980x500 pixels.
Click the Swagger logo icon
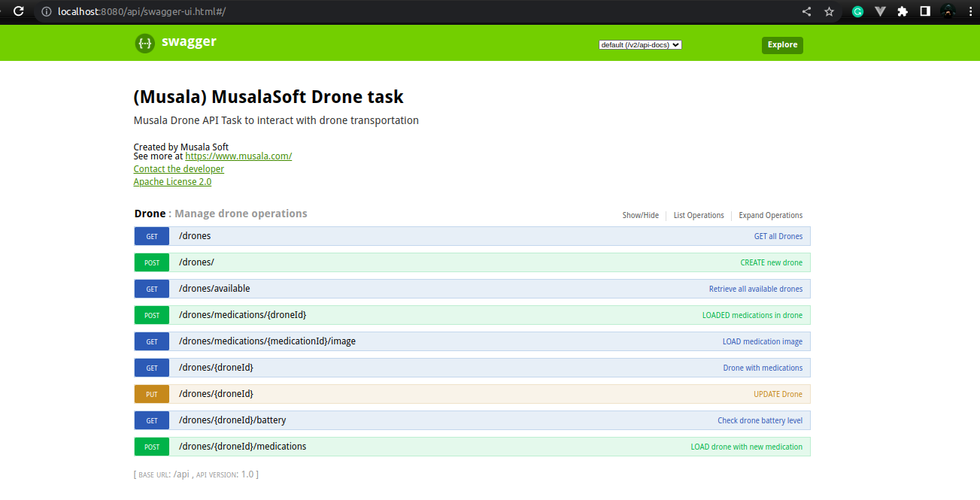point(145,44)
